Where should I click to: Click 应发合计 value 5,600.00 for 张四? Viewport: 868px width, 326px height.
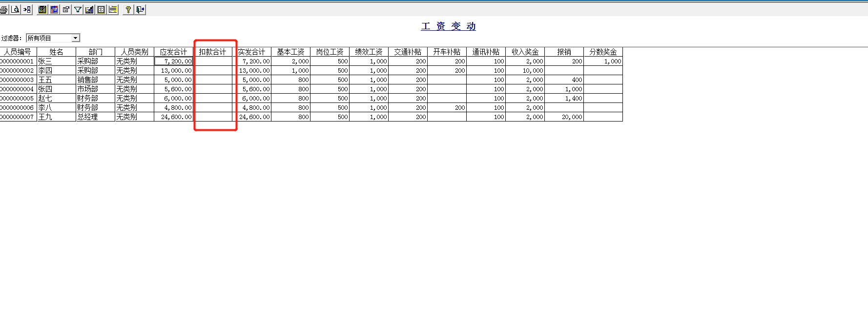(x=173, y=89)
